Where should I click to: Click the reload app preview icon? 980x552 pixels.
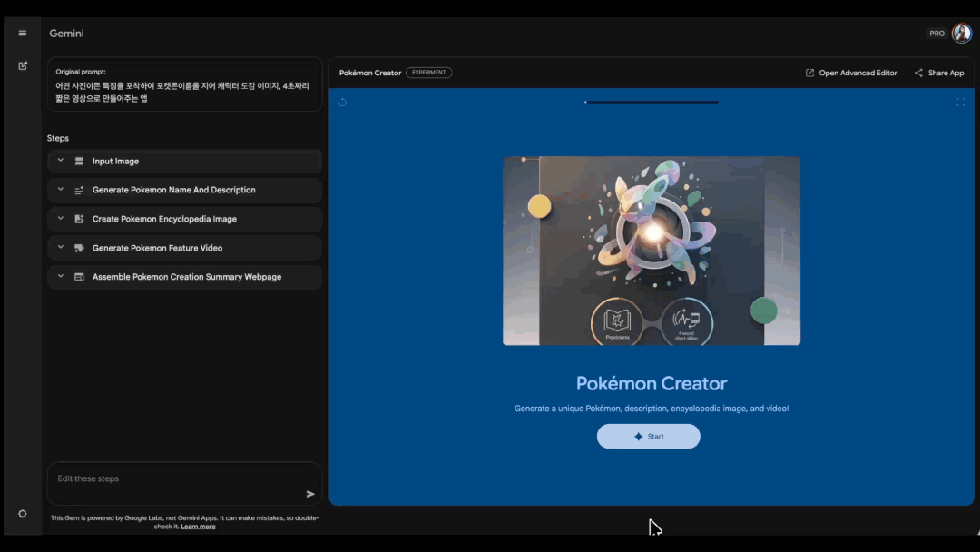342,102
